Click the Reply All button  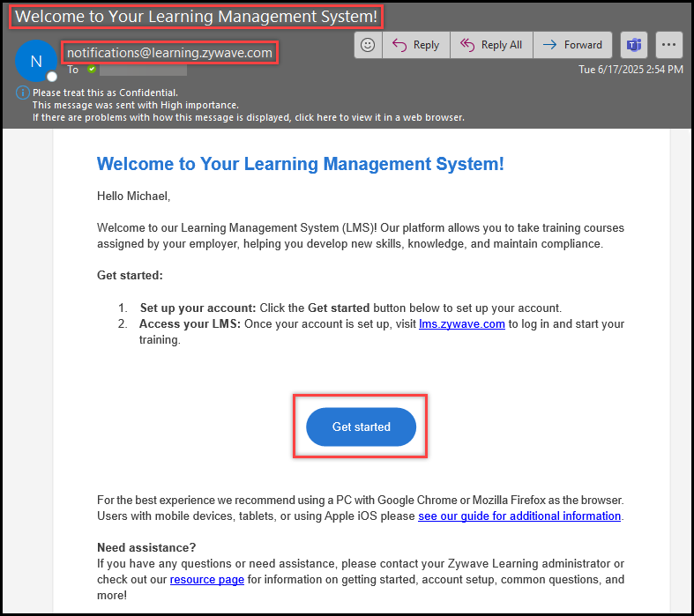pos(491,45)
